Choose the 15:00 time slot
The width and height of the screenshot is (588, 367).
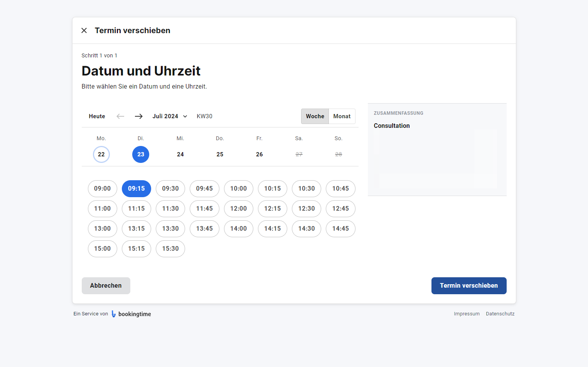103,249
